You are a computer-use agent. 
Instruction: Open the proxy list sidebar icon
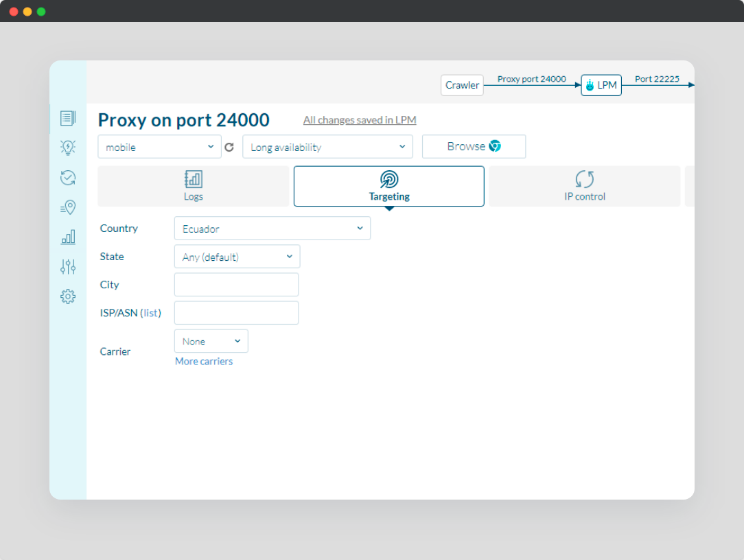(x=67, y=118)
